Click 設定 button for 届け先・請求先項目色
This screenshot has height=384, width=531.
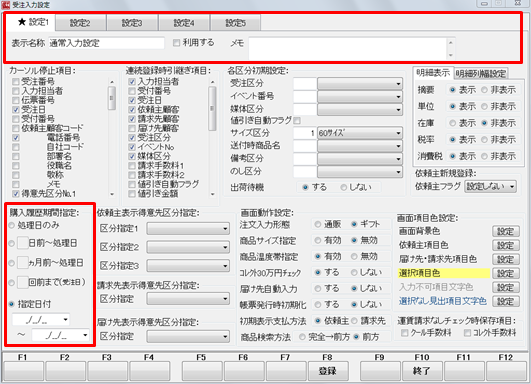pos(506,259)
